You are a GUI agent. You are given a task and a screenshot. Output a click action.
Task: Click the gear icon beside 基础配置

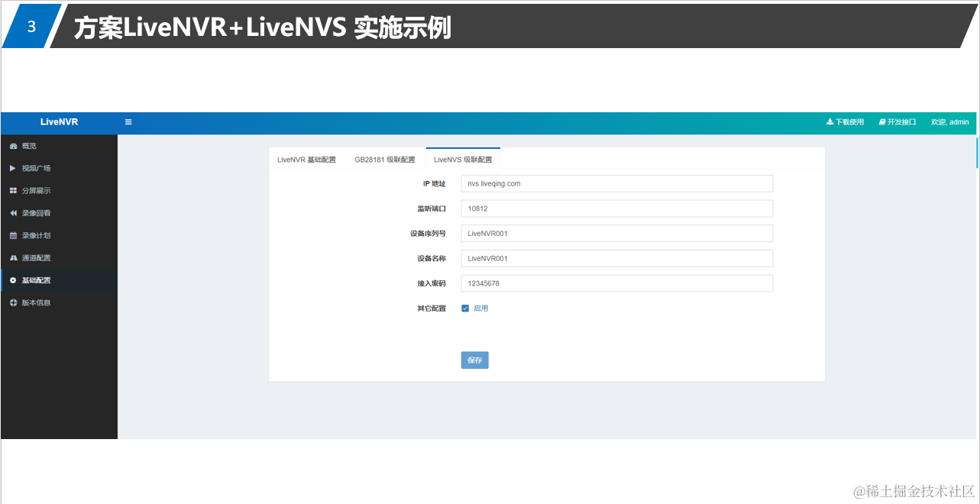coord(13,280)
